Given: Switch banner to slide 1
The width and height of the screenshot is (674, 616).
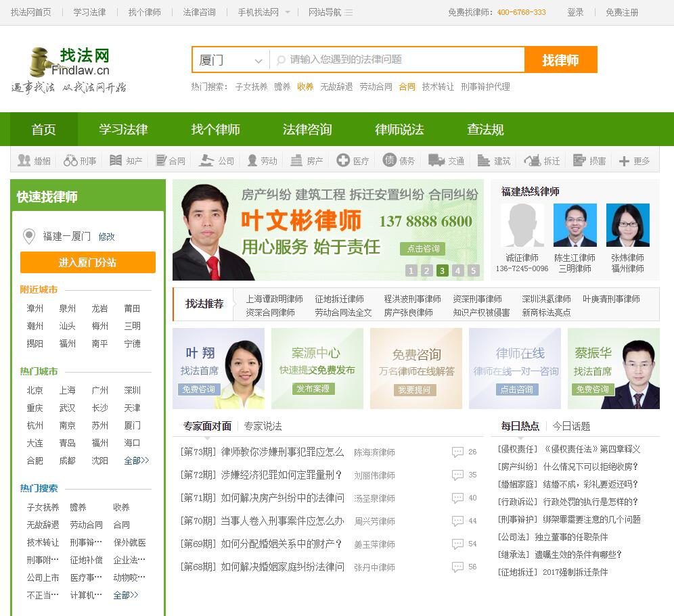Looking at the screenshot, I should 411,270.
